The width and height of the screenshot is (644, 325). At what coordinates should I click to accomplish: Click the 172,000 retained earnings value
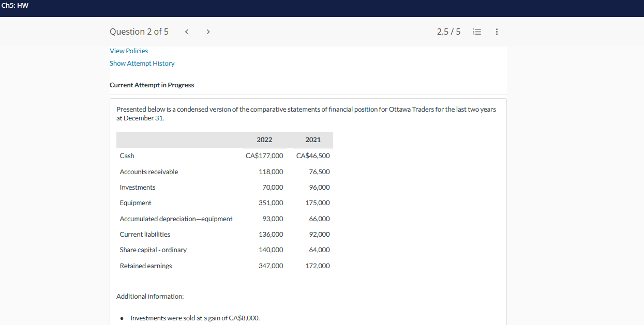pyautogui.click(x=318, y=266)
